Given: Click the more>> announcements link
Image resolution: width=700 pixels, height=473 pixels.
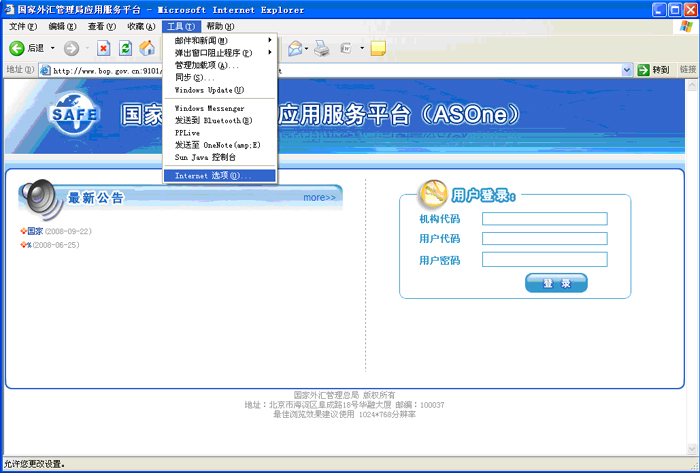Looking at the screenshot, I should 320,197.
